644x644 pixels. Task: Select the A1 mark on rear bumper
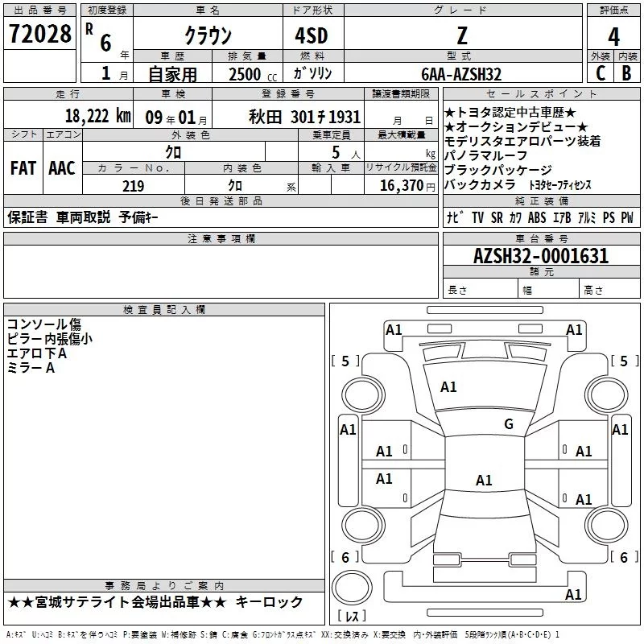(573, 595)
